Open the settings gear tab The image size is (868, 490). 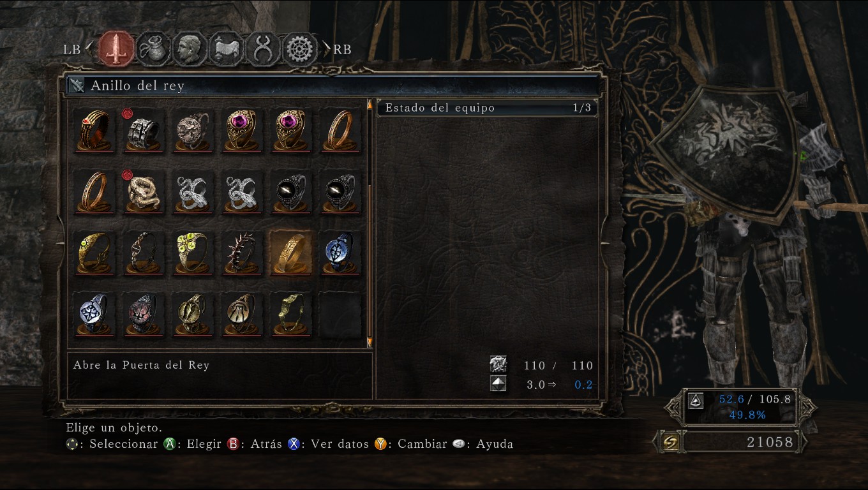(301, 49)
